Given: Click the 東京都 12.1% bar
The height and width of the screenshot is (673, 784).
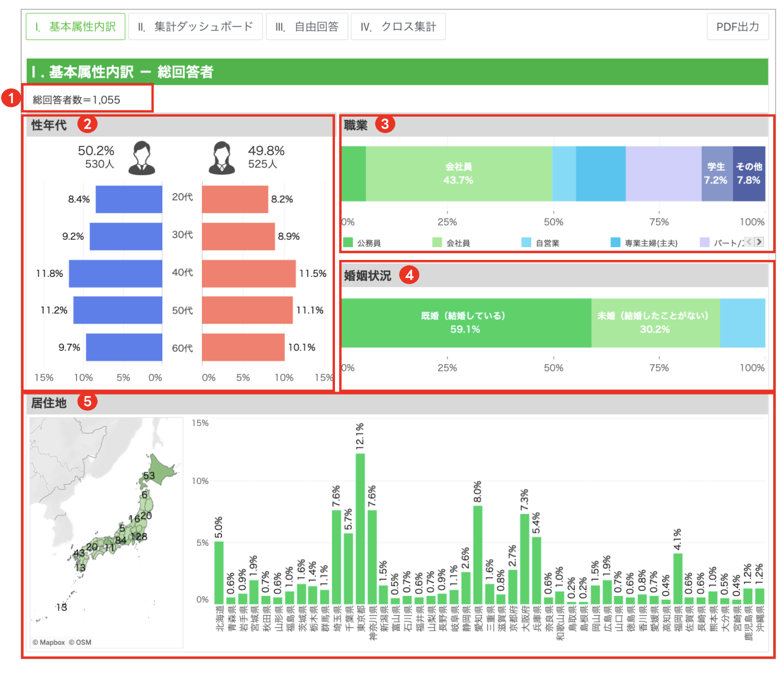Looking at the screenshot, I should [x=360, y=528].
